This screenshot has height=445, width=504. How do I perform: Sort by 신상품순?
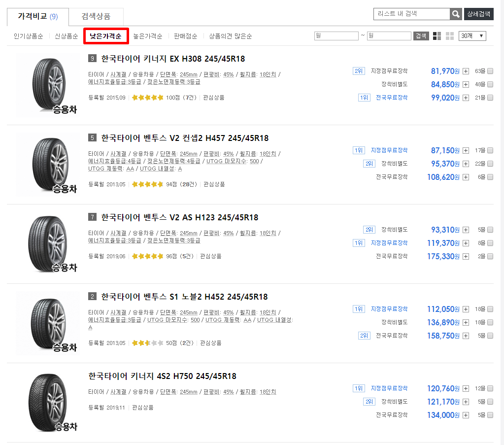(66, 36)
